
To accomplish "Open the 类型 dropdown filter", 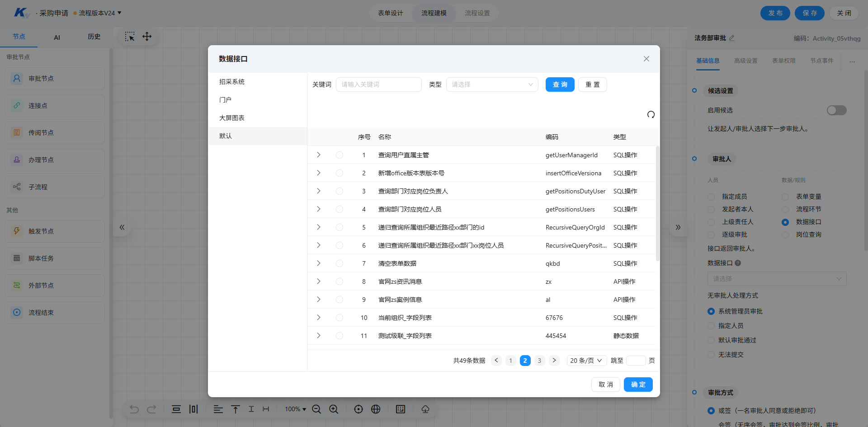I will [x=492, y=84].
